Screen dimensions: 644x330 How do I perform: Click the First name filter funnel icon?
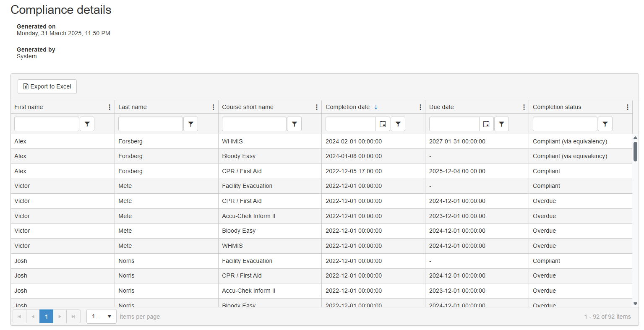pyautogui.click(x=87, y=124)
